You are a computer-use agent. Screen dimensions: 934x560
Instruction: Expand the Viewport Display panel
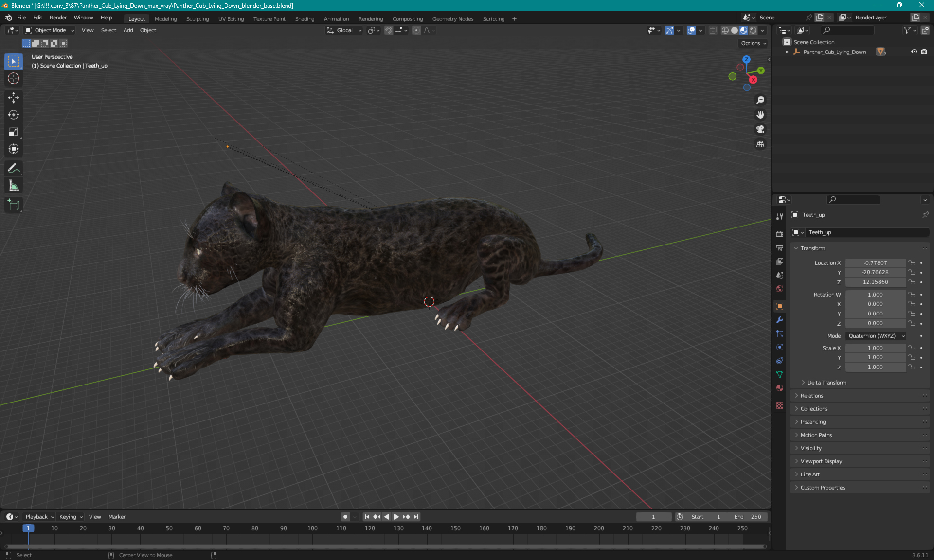click(821, 461)
